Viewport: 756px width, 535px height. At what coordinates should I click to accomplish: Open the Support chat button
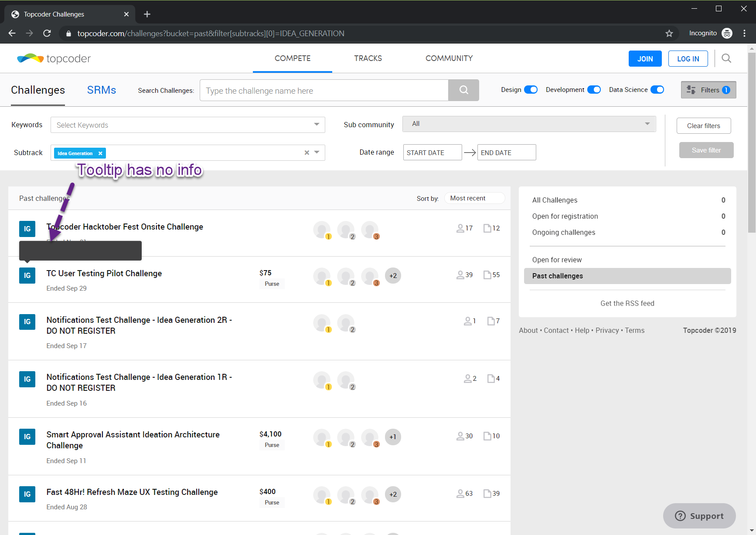click(699, 516)
